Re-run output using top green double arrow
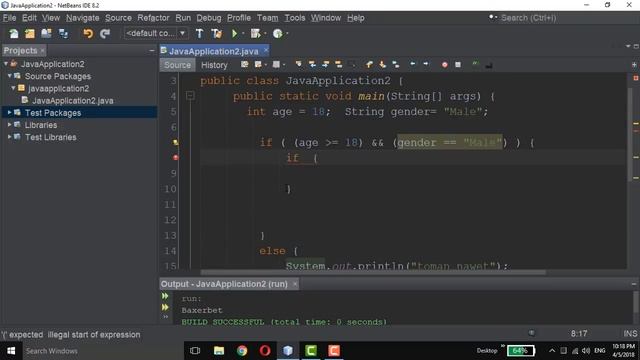The height and width of the screenshot is (360, 640). 165,296
